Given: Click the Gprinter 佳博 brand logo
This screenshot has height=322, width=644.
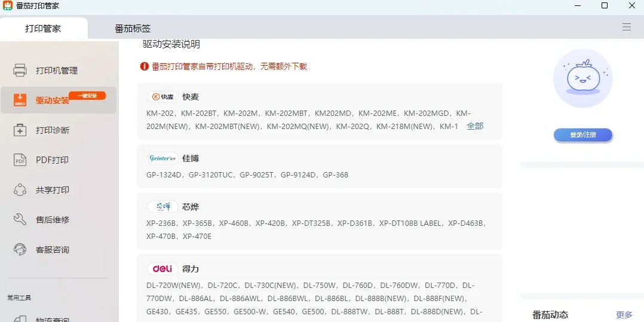Looking at the screenshot, I should [x=162, y=158].
